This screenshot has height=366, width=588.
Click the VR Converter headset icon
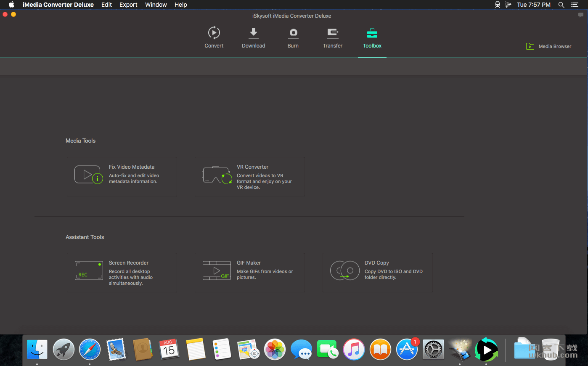pos(217,175)
